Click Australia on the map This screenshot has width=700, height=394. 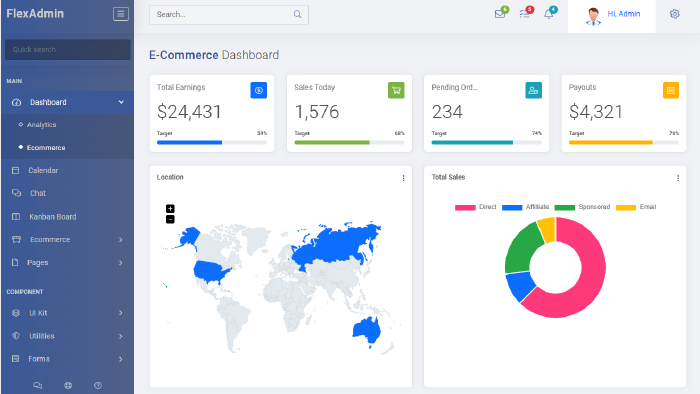pos(367,332)
